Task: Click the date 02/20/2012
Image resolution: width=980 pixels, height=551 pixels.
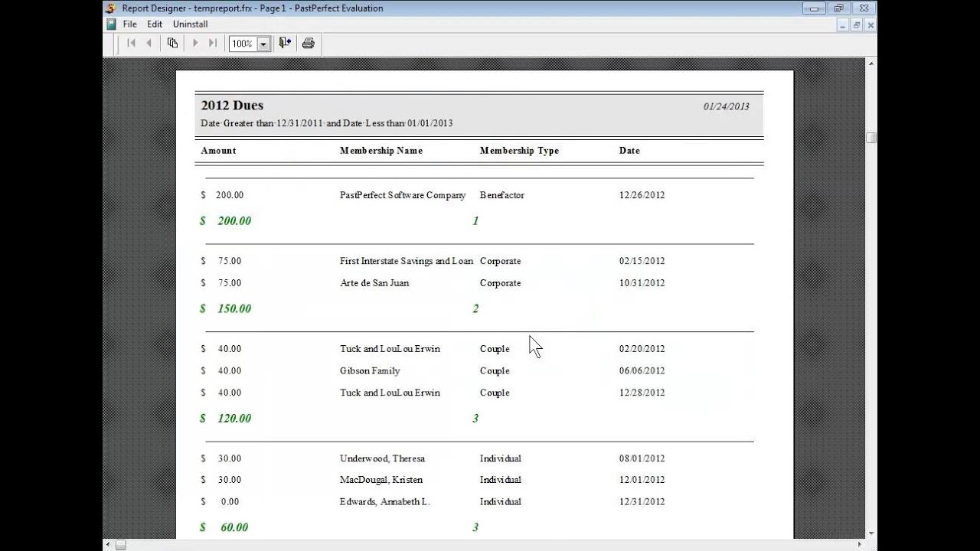Action: click(x=642, y=349)
